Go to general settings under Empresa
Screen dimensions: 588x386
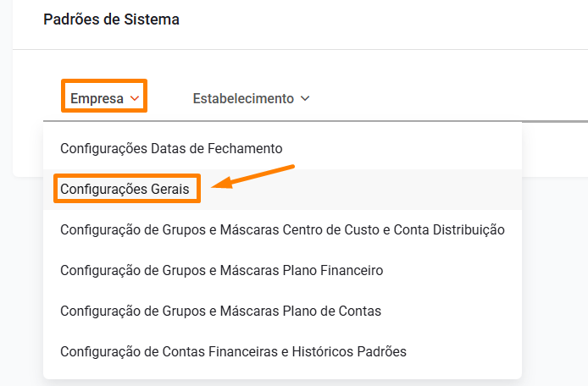(x=125, y=189)
